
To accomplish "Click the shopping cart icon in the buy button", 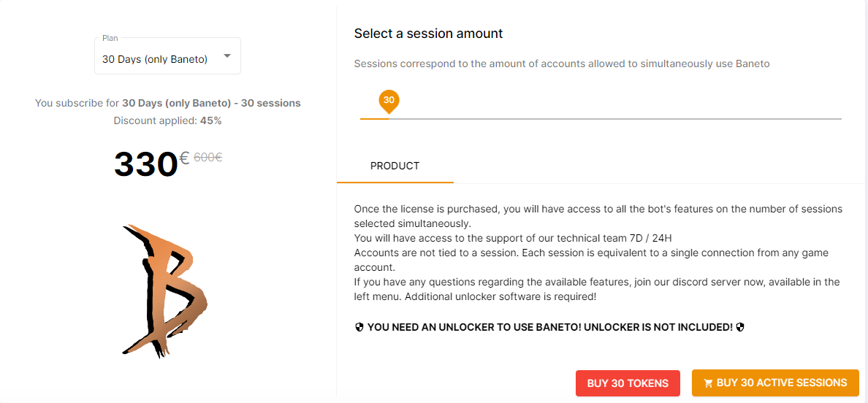I will (708, 383).
